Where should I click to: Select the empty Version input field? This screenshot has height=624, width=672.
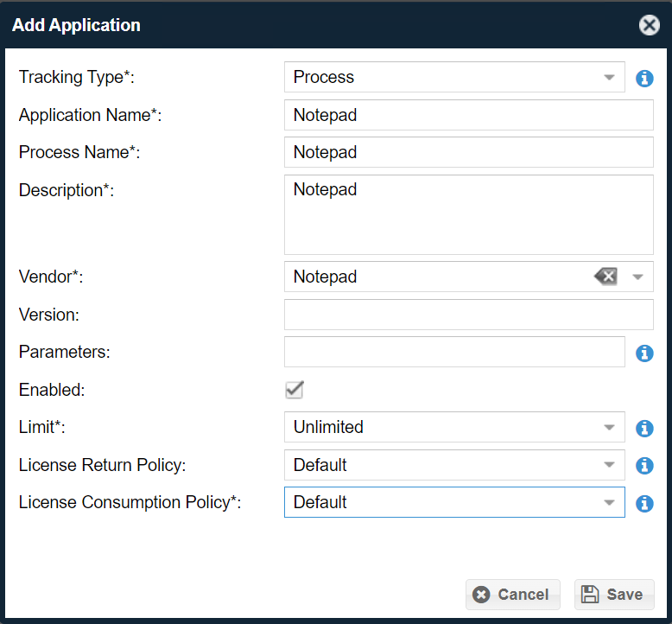click(x=468, y=315)
